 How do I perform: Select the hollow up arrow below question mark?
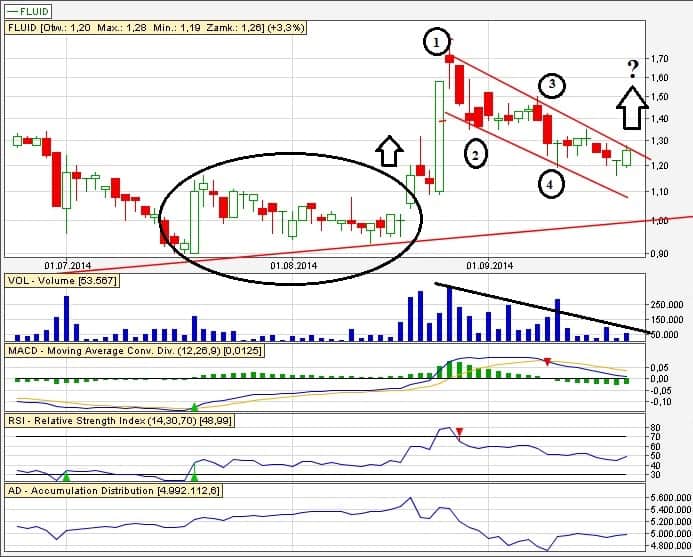coord(632,108)
